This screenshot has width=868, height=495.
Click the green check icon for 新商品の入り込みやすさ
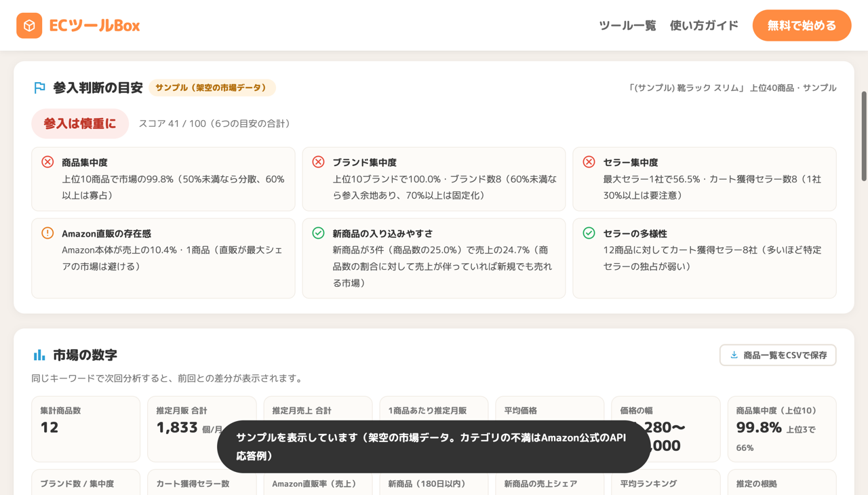click(318, 233)
